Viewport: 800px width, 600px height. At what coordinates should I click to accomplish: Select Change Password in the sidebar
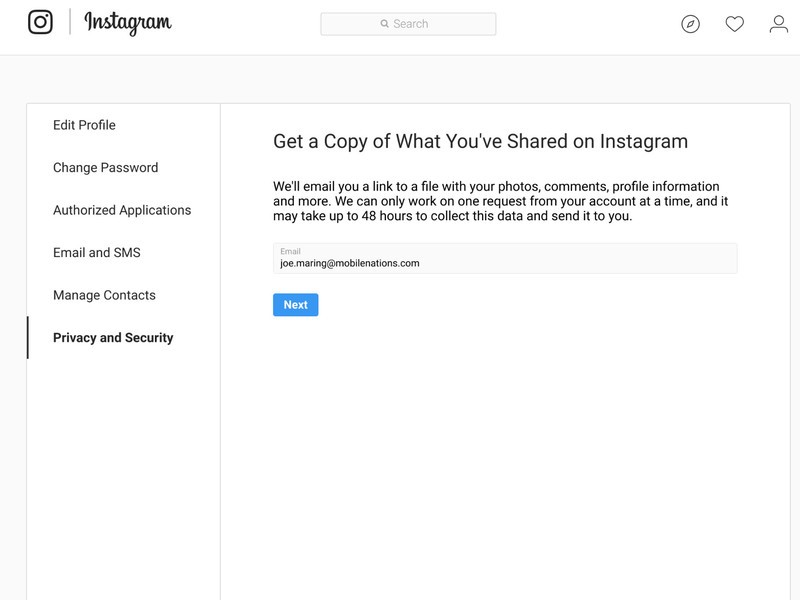click(105, 168)
